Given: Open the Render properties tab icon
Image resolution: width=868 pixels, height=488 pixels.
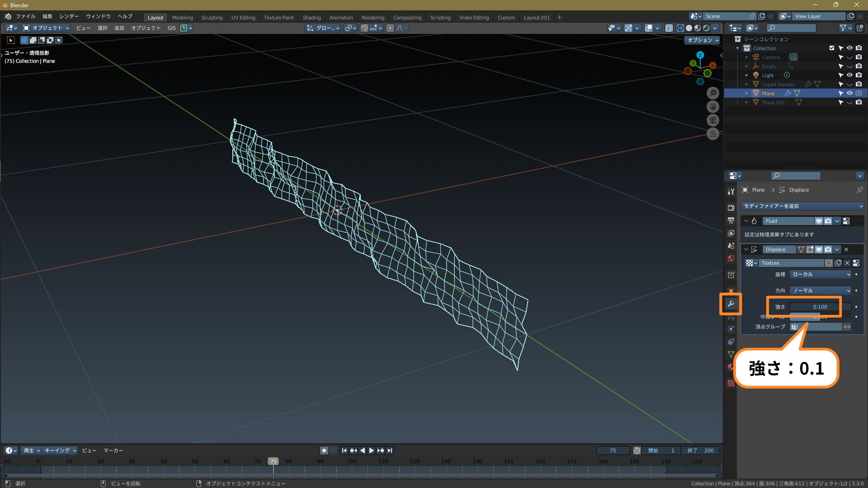Looking at the screenshot, I should (x=731, y=207).
